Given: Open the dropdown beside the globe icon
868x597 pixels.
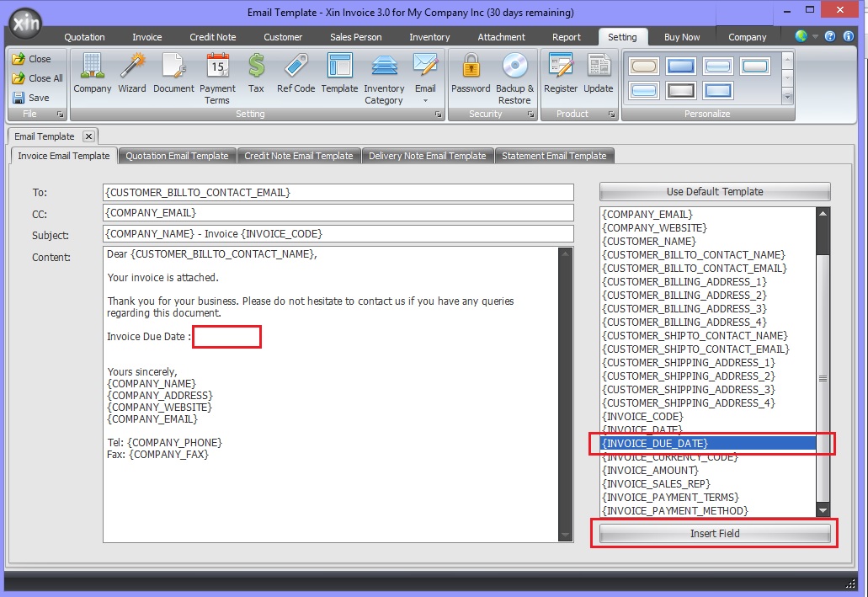Looking at the screenshot, I should (815, 37).
